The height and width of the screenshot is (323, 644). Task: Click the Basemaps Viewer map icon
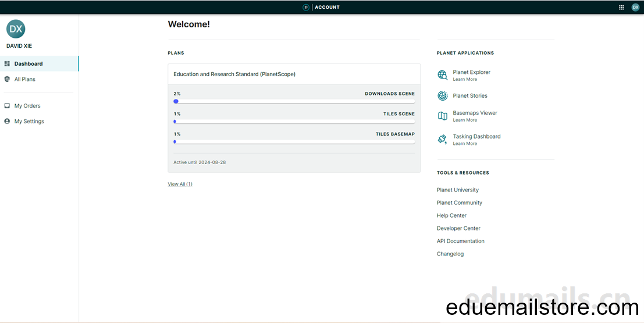pos(443,116)
